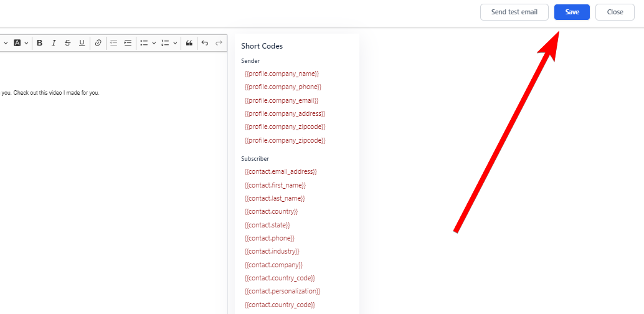Close the email editor
644x314 pixels.
click(615, 12)
